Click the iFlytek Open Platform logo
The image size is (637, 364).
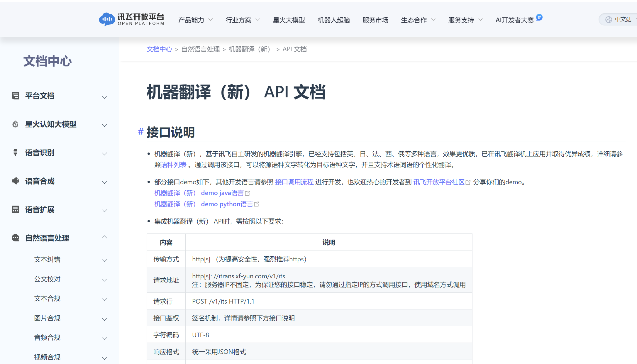click(131, 19)
